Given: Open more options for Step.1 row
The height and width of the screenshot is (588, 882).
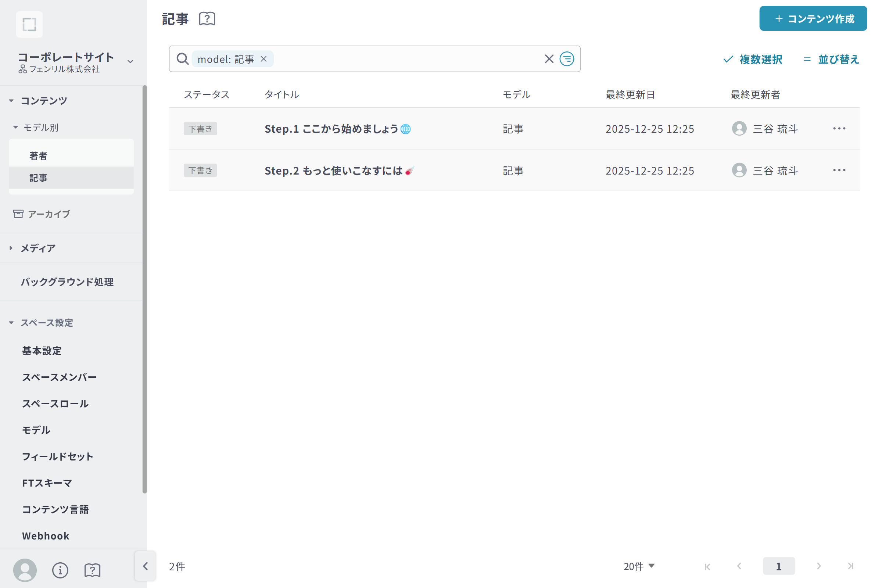Looking at the screenshot, I should tap(839, 129).
